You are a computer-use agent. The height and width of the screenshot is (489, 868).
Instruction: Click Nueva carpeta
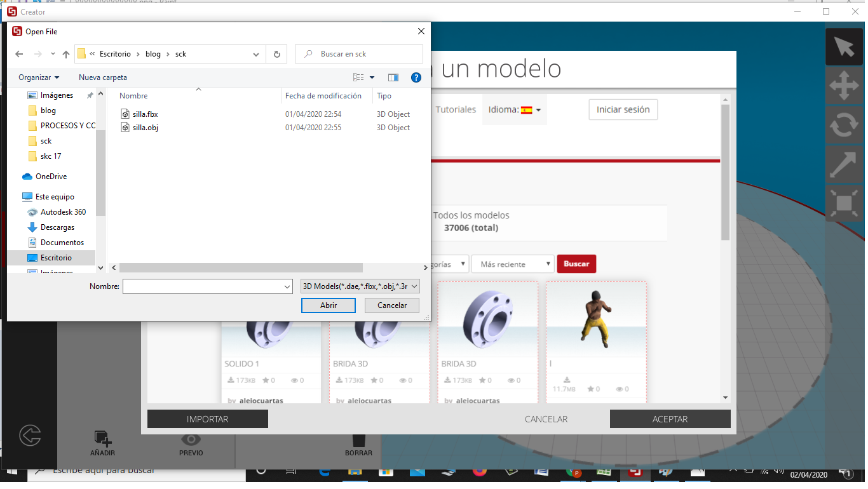pyautogui.click(x=103, y=77)
